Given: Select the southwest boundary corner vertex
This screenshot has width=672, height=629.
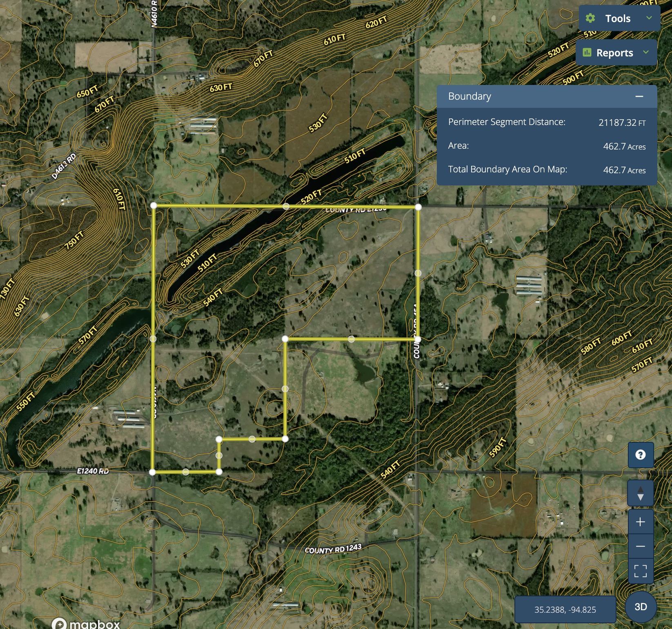Looking at the screenshot, I should (x=152, y=472).
